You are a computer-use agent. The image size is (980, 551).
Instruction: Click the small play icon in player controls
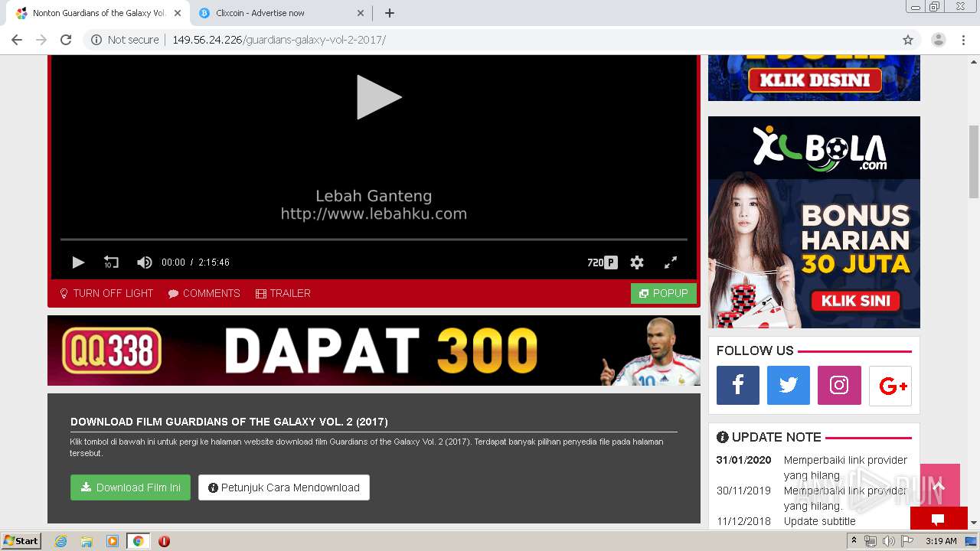78,262
